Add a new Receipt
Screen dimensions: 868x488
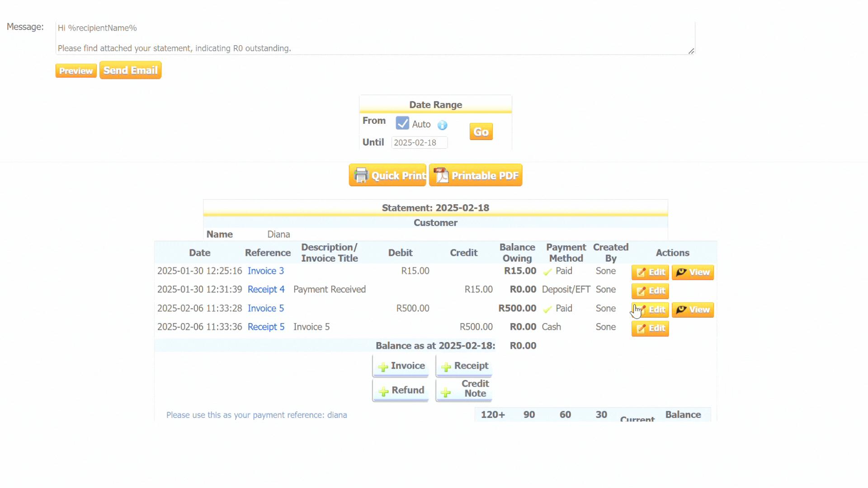point(464,366)
